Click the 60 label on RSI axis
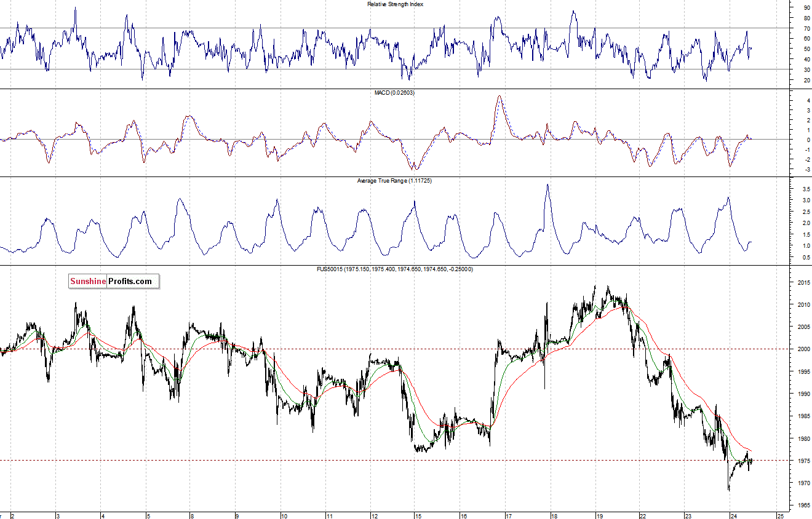Screen dimensions: 812x519 (x=806, y=39)
